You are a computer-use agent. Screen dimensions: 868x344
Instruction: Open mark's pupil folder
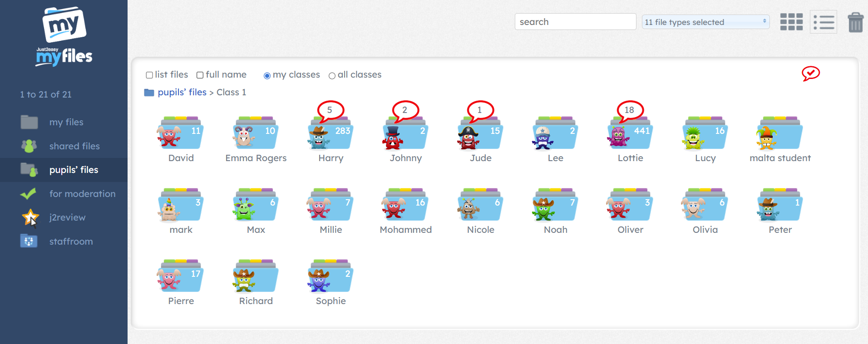click(x=181, y=205)
